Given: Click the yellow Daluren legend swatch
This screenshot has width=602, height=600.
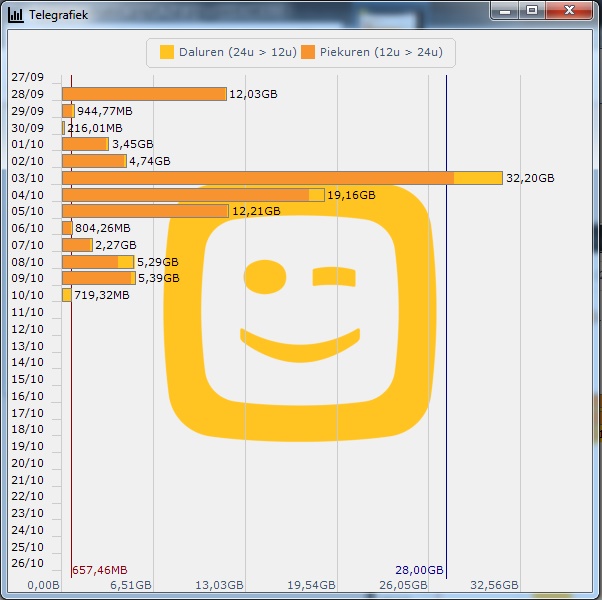Looking at the screenshot, I should [167, 52].
